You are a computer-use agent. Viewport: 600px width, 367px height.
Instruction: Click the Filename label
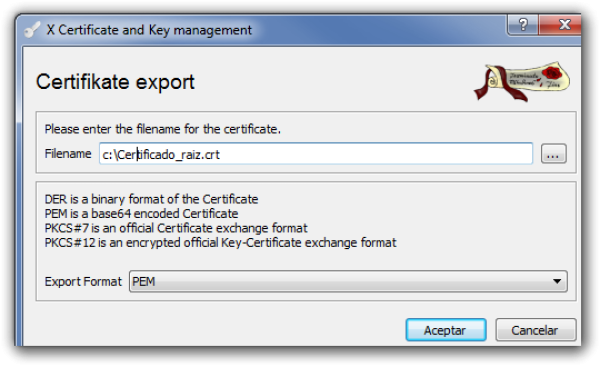(x=68, y=154)
